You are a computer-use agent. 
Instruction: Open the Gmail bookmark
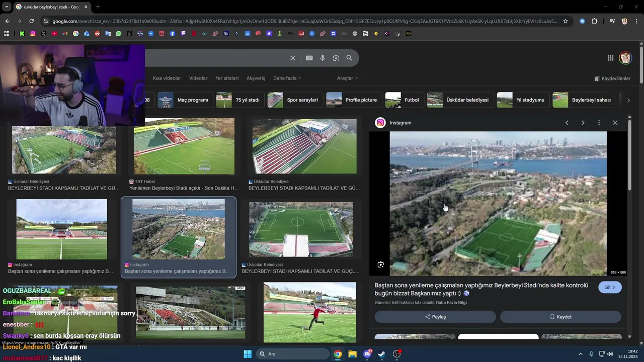click(x=65, y=34)
